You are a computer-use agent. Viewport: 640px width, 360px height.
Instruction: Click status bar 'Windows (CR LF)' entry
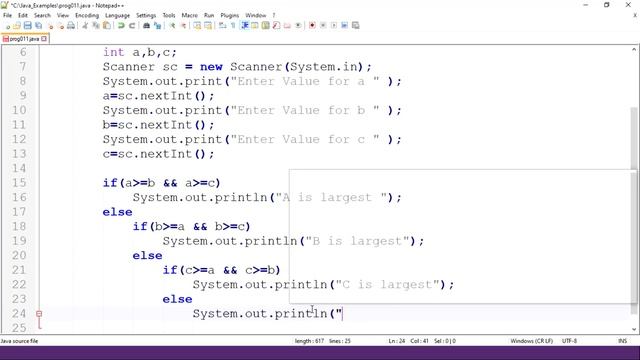[x=531, y=341]
